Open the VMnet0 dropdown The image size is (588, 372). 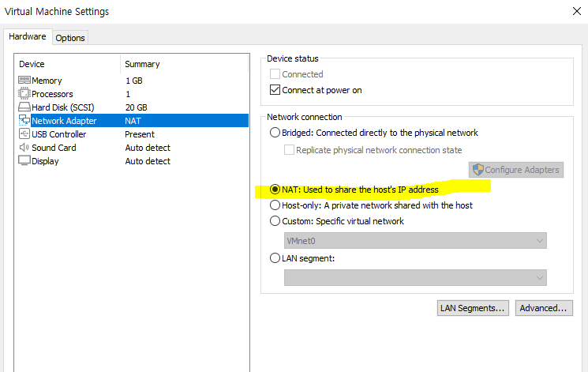pyautogui.click(x=415, y=241)
